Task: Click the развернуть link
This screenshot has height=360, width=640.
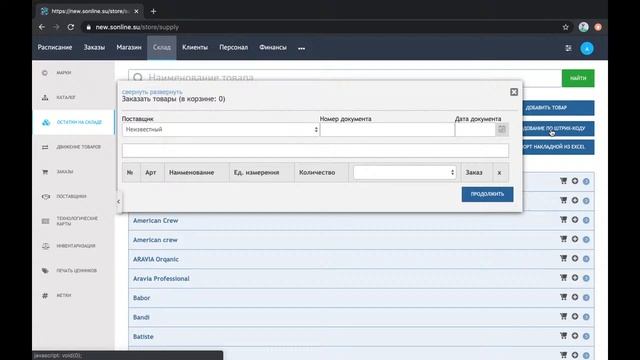Action: pyautogui.click(x=167, y=92)
